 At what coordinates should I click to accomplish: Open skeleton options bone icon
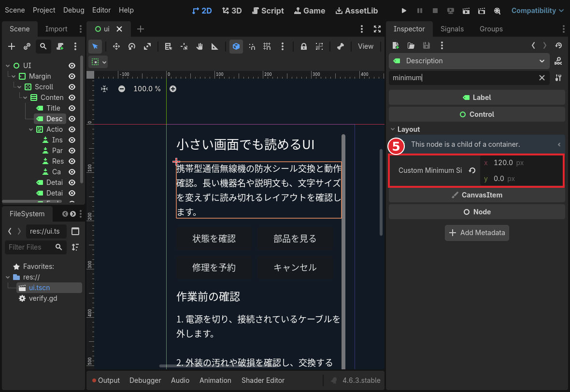coord(340,46)
